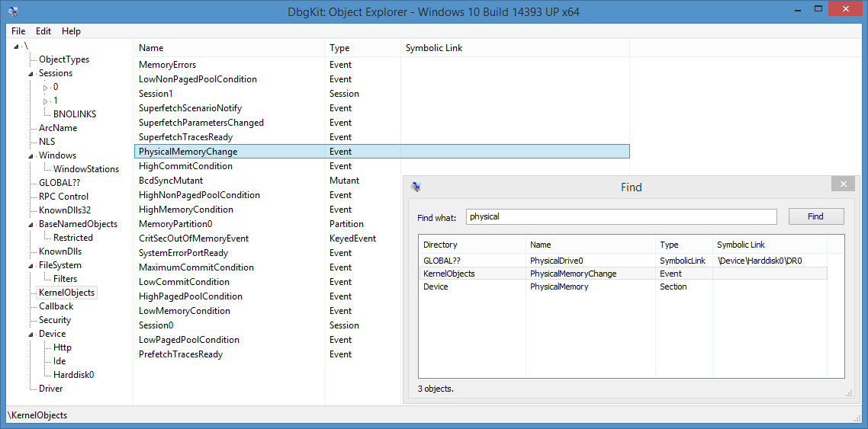
Task: Select SystemErrorPortReady row
Action: [x=268, y=253]
